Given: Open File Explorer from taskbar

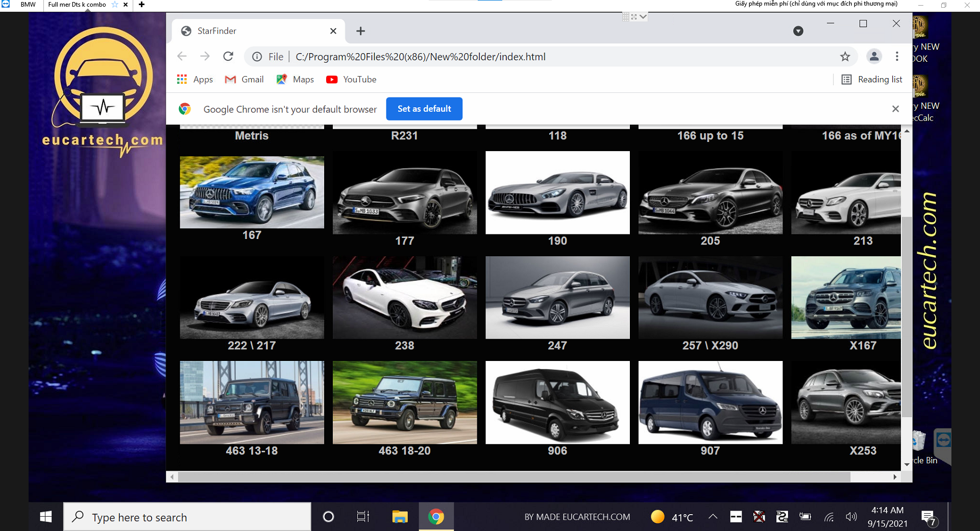Looking at the screenshot, I should [400, 517].
